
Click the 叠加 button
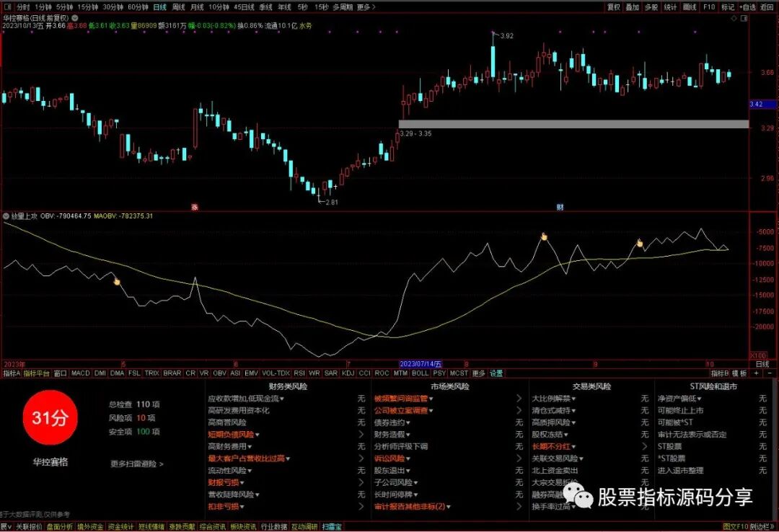point(633,7)
